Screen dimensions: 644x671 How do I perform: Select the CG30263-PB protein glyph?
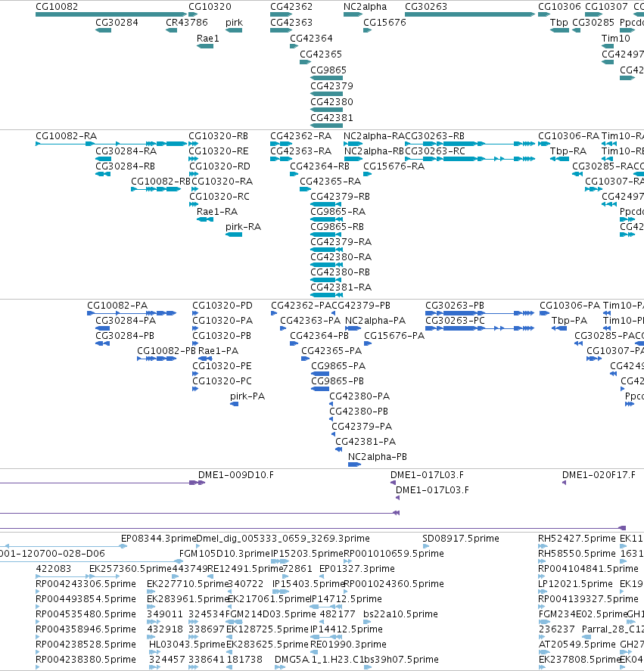coord(480,313)
